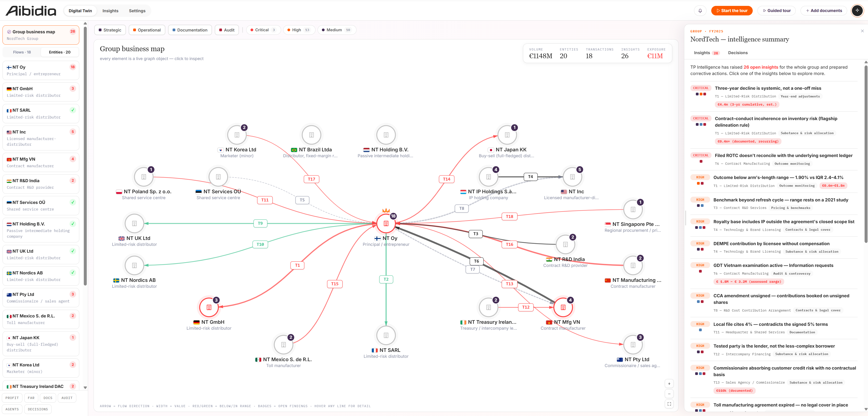Image resolution: width=868 pixels, height=416 pixels.
Task: Switch to the Decisions tab in summary panel
Action: (738, 53)
